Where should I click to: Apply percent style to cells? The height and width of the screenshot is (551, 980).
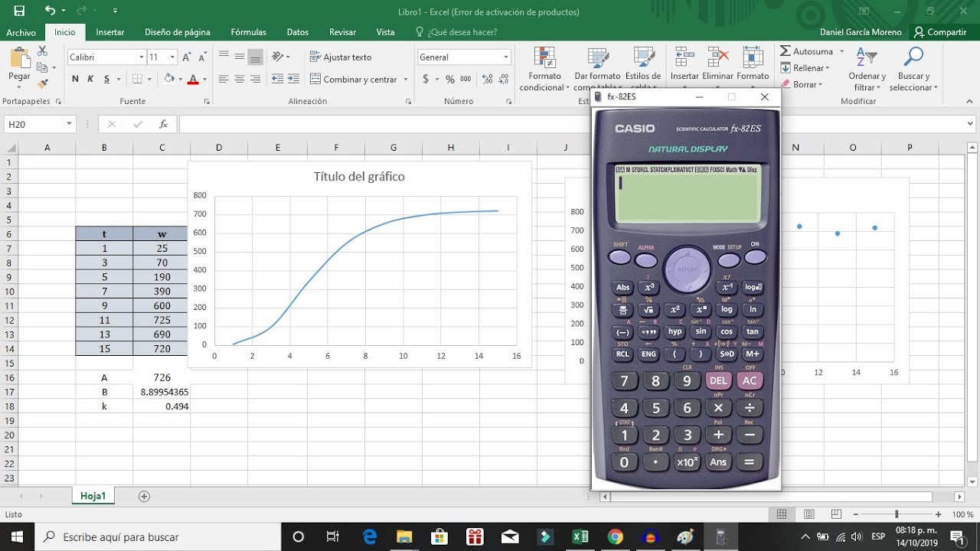[449, 79]
